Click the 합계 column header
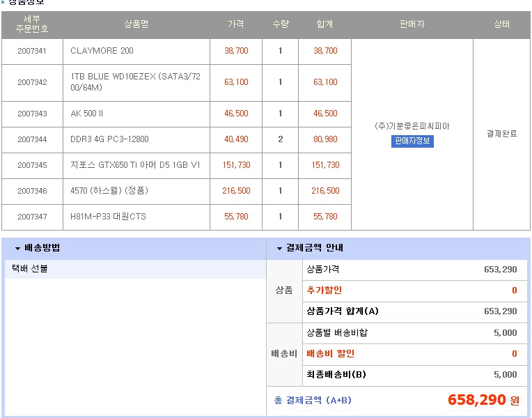 (x=324, y=24)
